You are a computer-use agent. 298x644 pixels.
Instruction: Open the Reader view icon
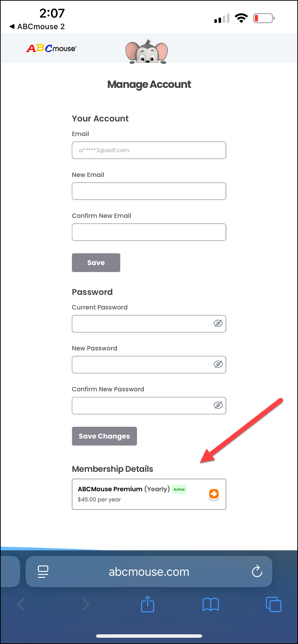(x=43, y=571)
